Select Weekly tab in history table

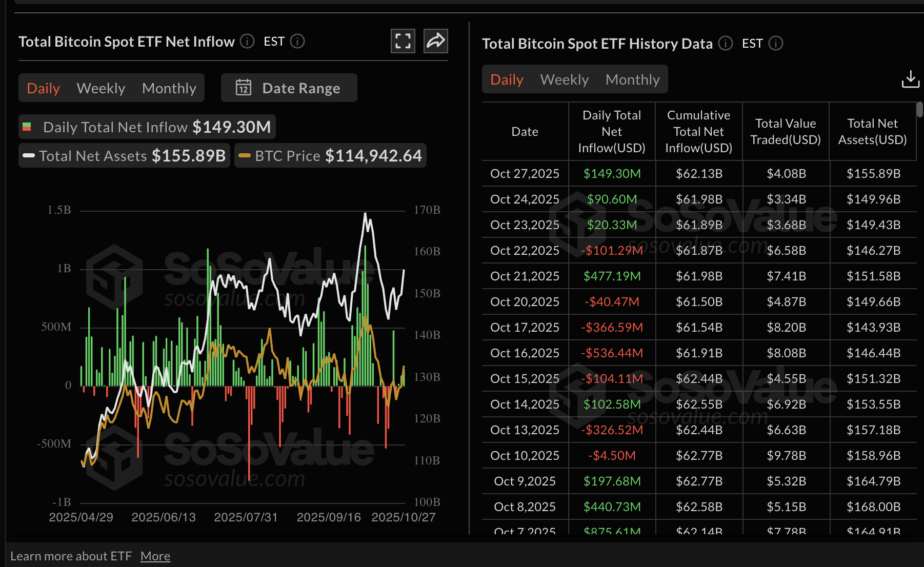point(564,79)
